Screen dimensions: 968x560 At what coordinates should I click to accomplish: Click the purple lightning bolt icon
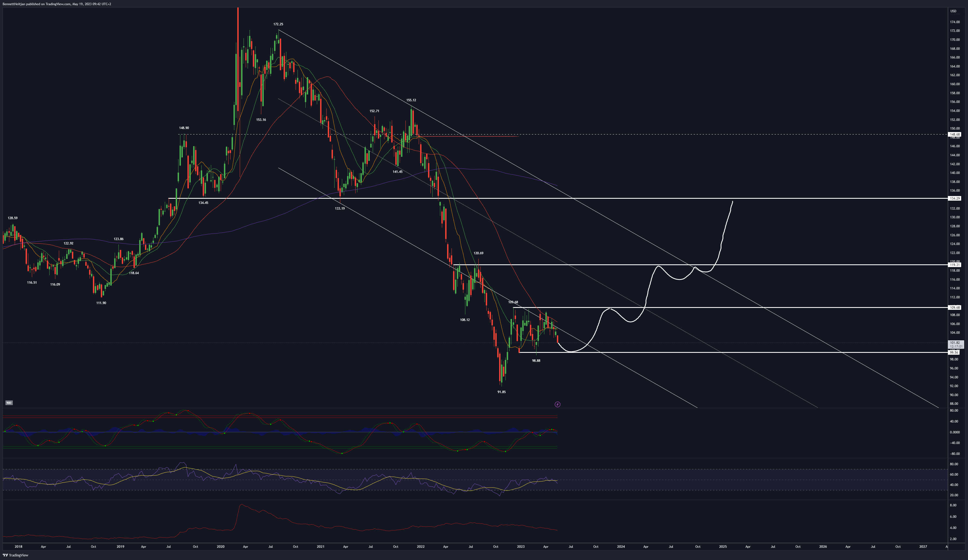coord(557,404)
